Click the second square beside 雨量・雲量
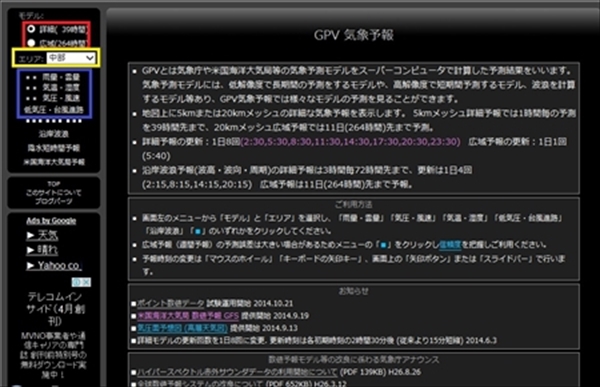 34,77
